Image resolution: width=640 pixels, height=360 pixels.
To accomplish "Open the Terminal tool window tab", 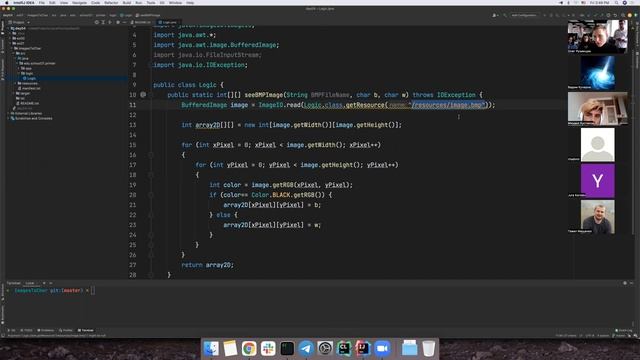I will click(86, 330).
